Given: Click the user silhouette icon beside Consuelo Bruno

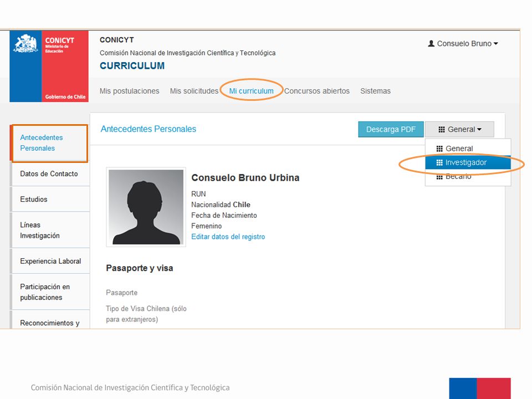Looking at the screenshot, I should (x=431, y=43).
